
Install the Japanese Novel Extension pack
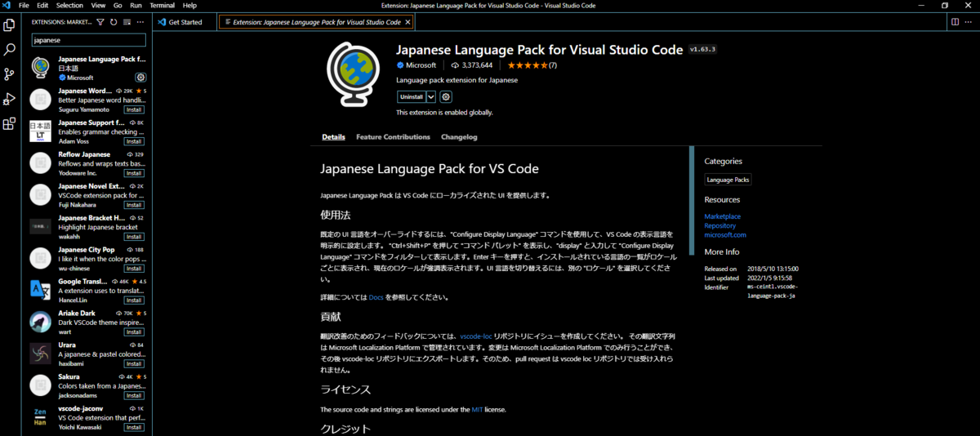[x=135, y=205]
